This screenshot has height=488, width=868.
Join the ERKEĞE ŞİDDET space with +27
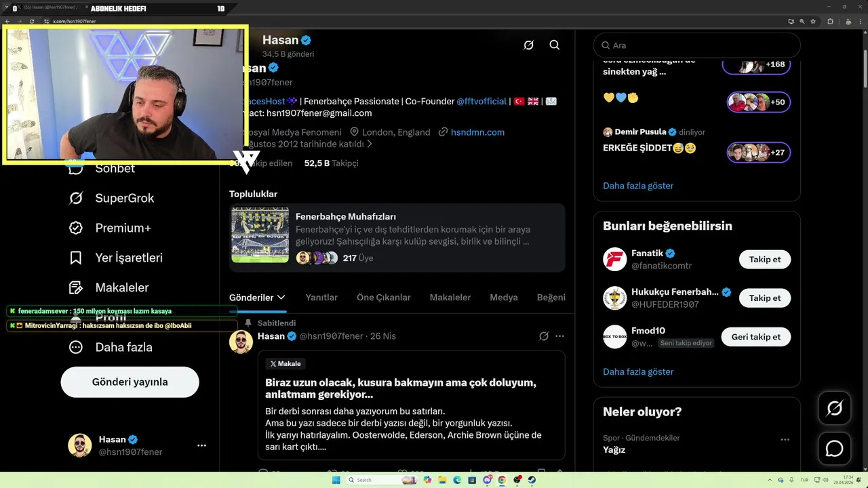point(758,152)
